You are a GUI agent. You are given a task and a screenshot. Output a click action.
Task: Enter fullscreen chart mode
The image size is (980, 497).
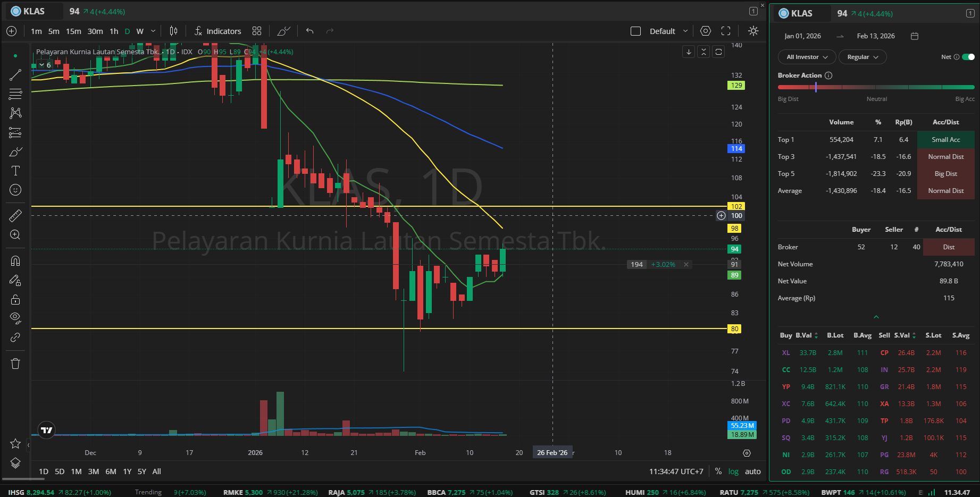[x=726, y=31]
